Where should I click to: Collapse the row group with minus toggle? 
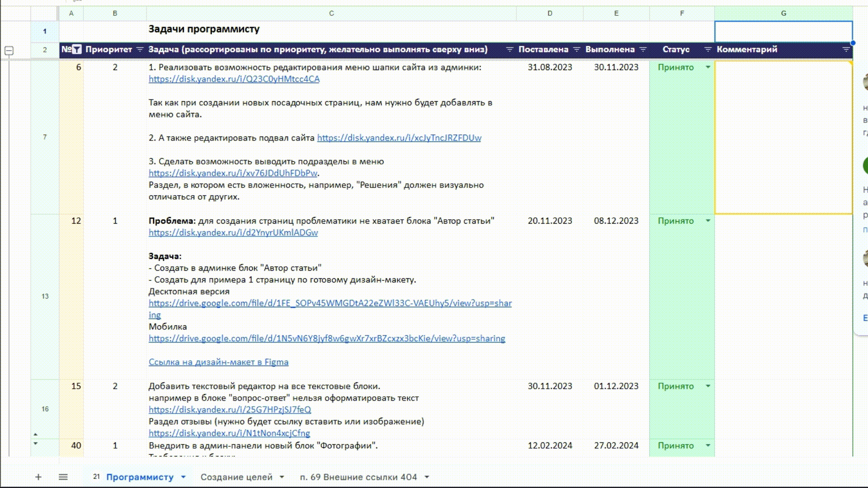tap(9, 51)
